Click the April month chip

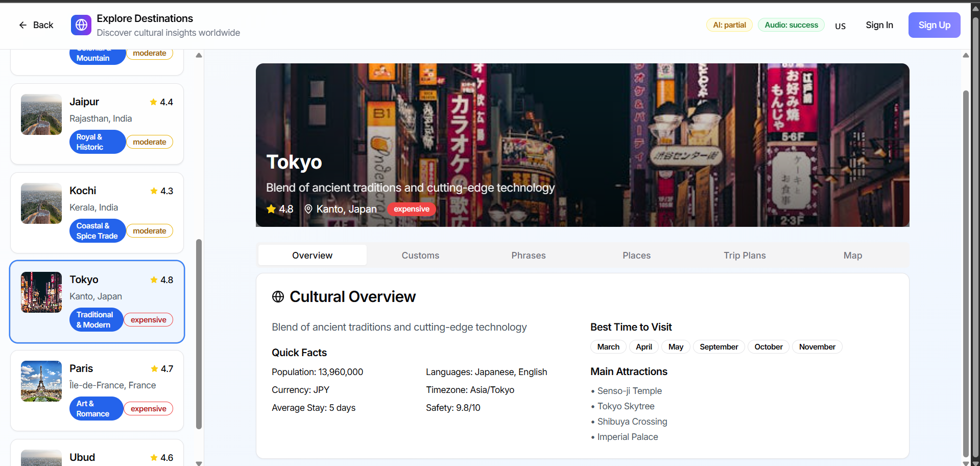644,347
